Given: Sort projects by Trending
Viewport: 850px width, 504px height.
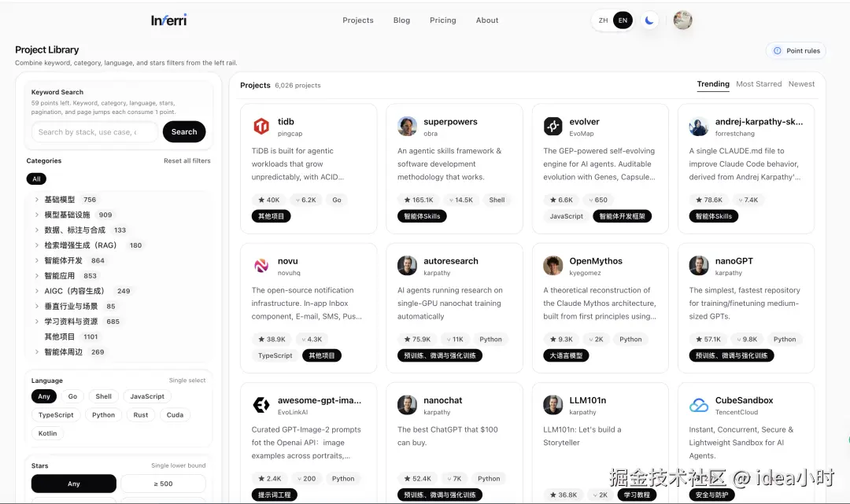Looking at the screenshot, I should (x=713, y=84).
